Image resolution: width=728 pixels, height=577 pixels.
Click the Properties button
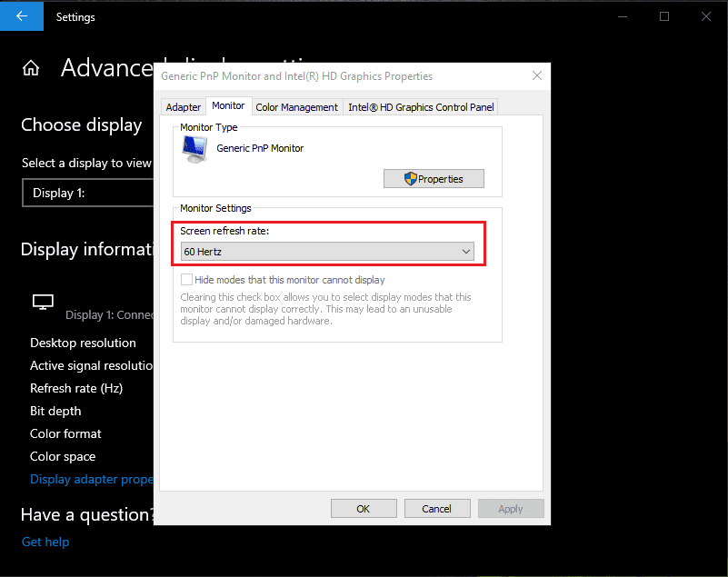[434, 178]
